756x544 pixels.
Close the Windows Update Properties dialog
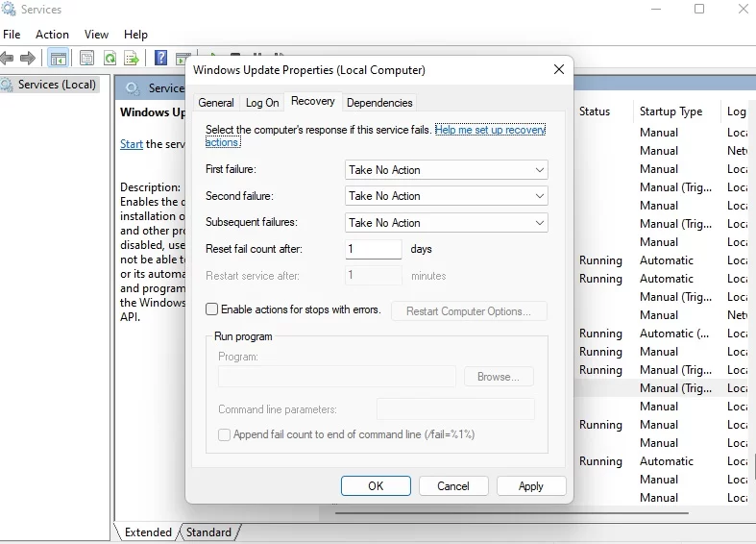point(559,70)
